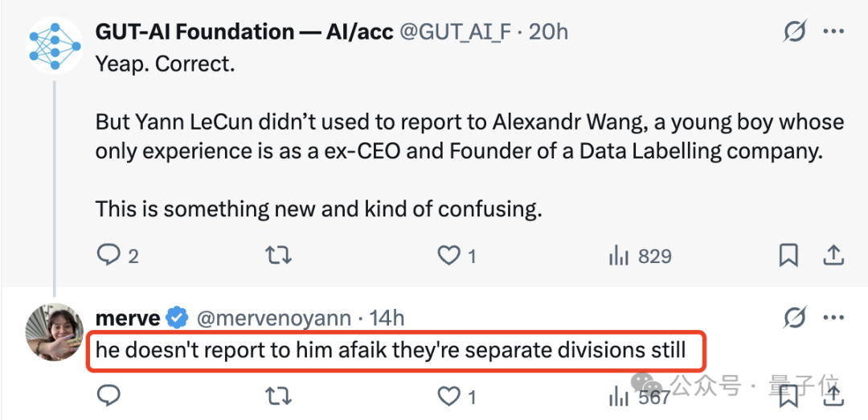
Task: Open the 14h timestamp on merve's tweet
Action: pos(387,318)
